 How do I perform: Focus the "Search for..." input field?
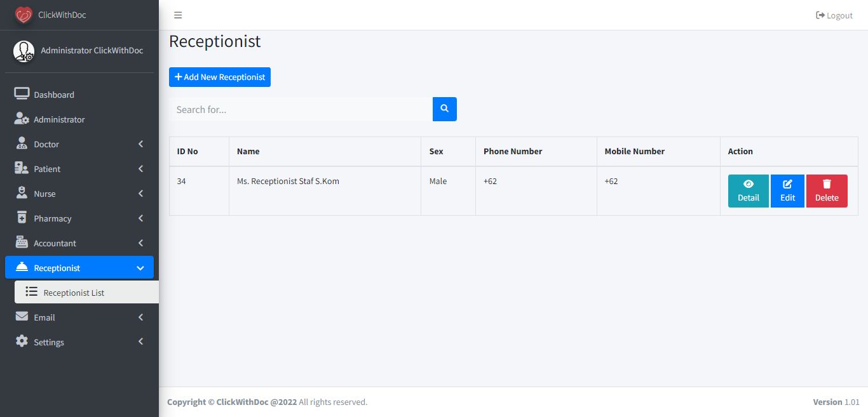click(x=301, y=109)
